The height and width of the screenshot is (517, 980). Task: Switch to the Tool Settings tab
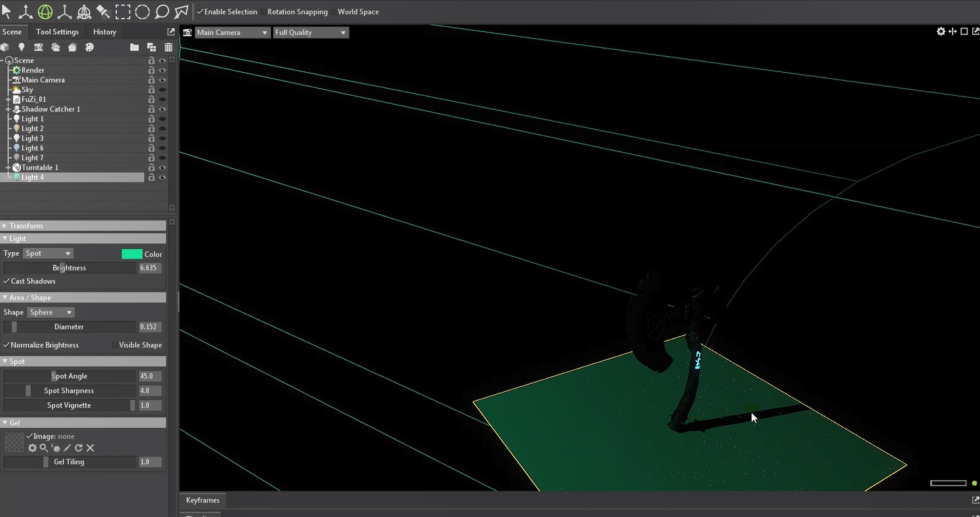tap(57, 31)
